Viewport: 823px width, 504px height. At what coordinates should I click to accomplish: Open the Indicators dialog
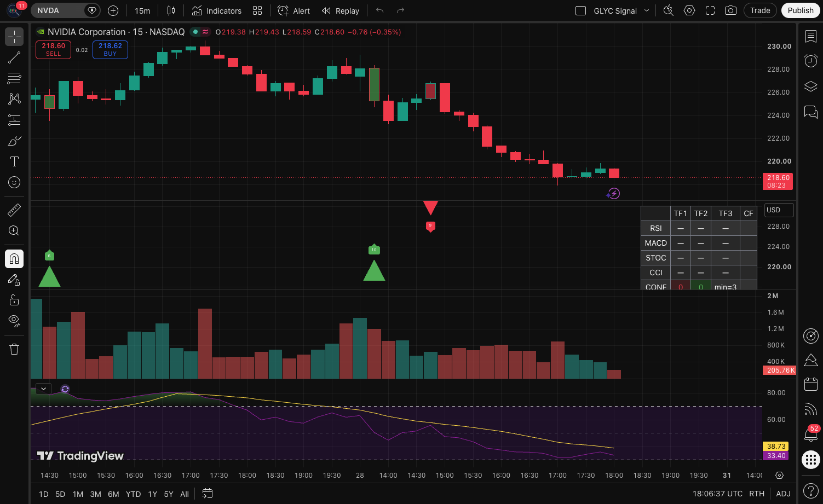point(216,10)
